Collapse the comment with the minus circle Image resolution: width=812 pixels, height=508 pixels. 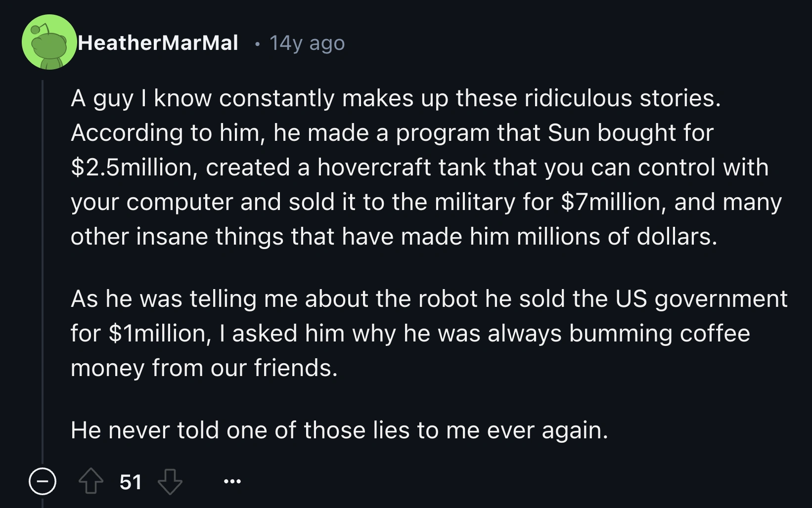coord(42,481)
